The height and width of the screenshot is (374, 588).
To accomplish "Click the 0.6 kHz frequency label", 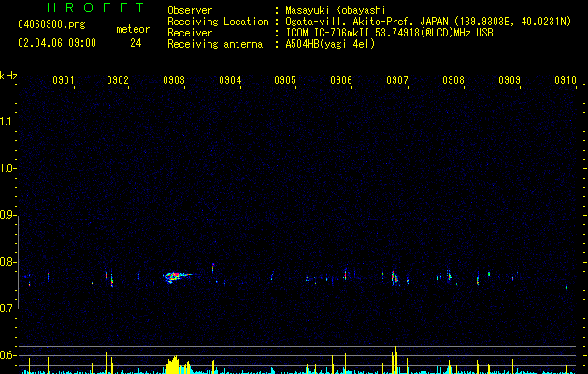I will click(7, 355).
